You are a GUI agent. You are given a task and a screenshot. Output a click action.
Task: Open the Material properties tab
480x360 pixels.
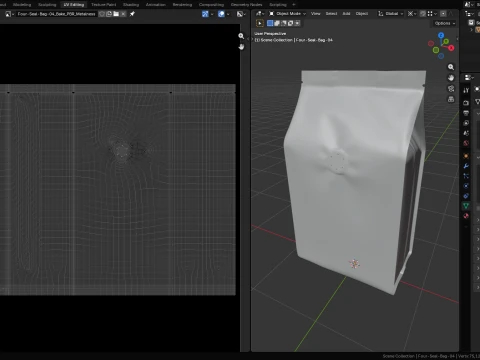[x=466, y=216]
